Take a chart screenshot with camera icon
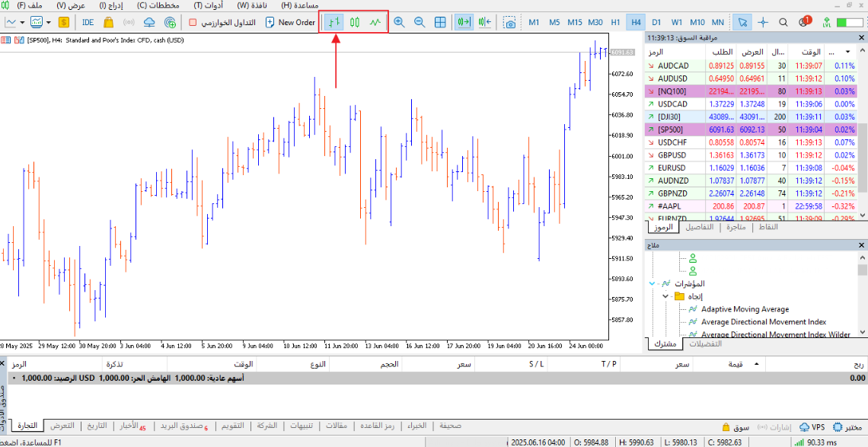The height and width of the screenshot is (447, 868). [509, 22]
